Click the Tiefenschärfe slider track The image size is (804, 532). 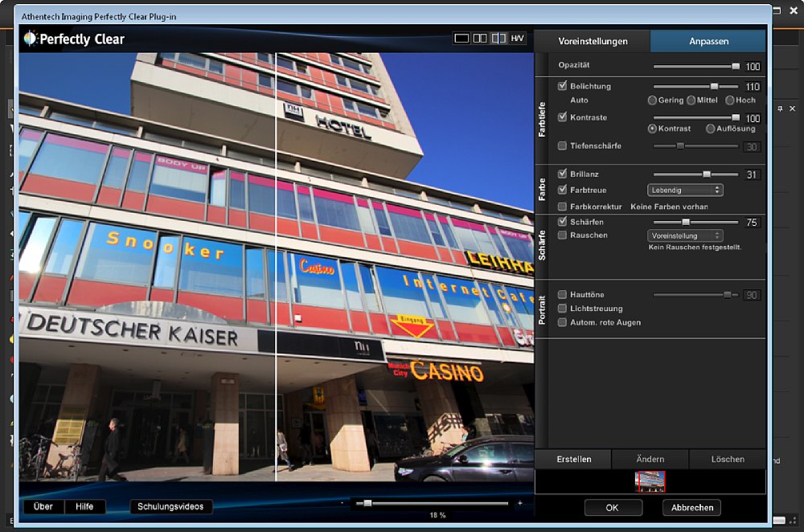pos(695,146)
